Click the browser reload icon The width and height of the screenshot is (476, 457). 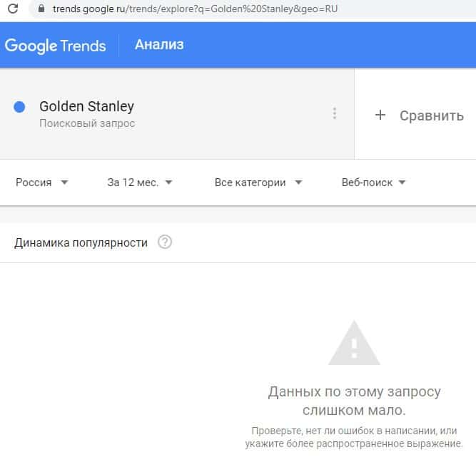click(13, 9)
